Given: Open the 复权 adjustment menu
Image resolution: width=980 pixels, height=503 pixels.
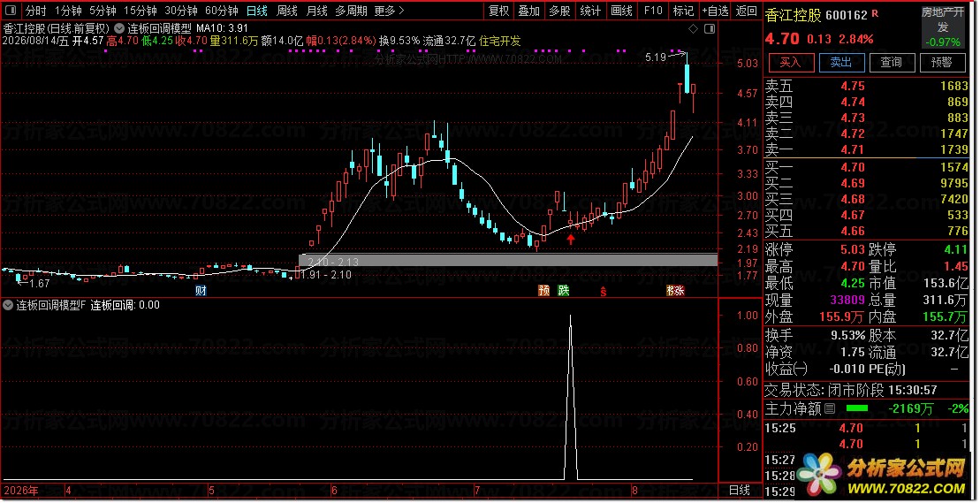Looking at the screenshot, I should [x=498, y=11].
